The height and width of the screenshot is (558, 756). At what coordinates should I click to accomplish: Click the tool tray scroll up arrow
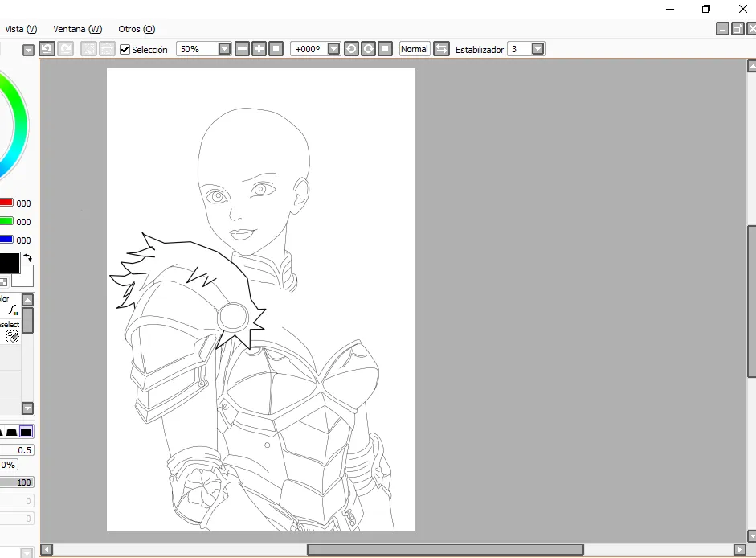point(28,300)
